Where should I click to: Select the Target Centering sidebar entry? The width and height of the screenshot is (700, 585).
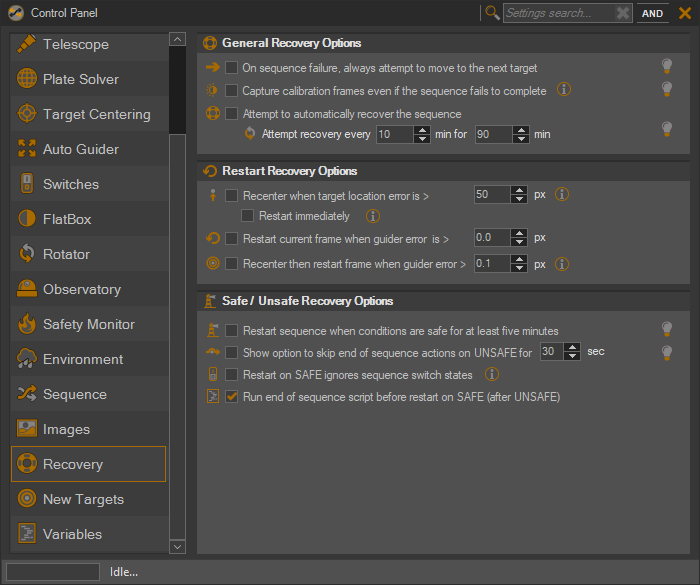(x=89, y=114)
